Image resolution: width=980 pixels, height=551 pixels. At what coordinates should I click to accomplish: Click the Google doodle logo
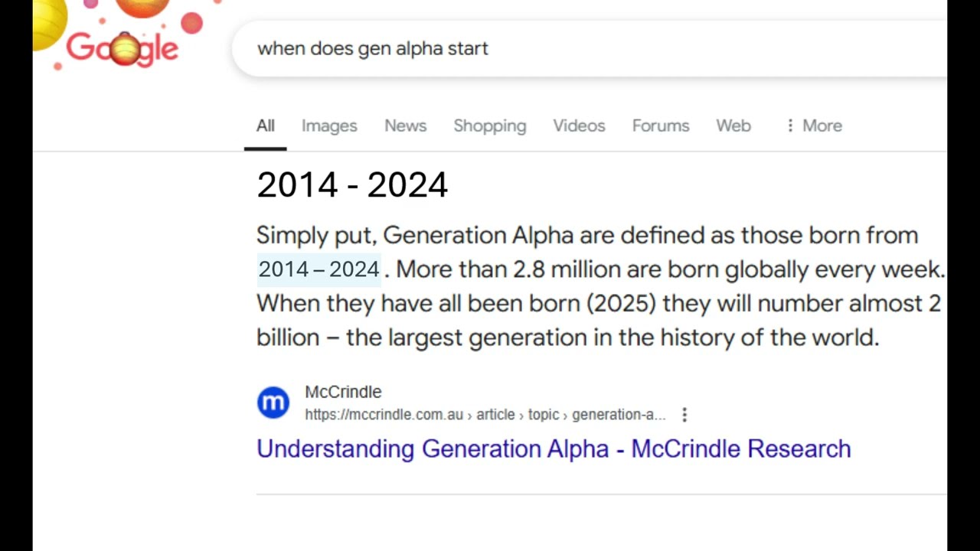coord(122,49)
